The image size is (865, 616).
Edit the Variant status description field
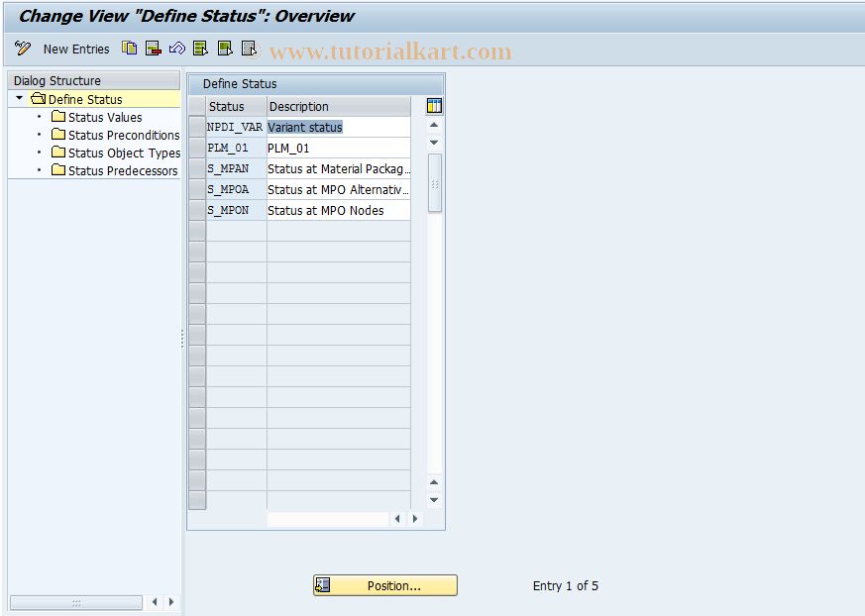pos(338,127)
